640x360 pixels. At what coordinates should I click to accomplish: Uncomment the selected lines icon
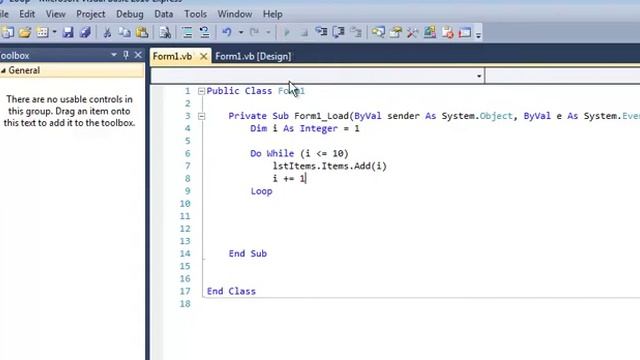pos(204,32)
